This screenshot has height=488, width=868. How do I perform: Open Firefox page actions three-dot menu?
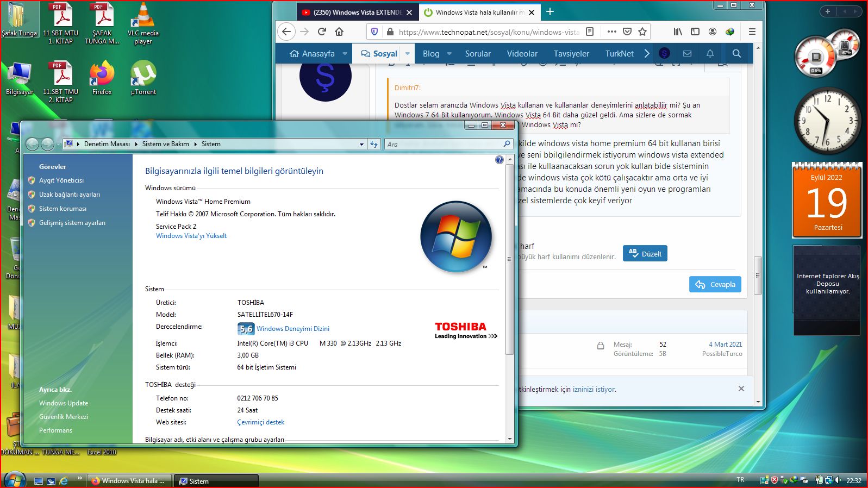pyautogui.click(x=611, y=32)
